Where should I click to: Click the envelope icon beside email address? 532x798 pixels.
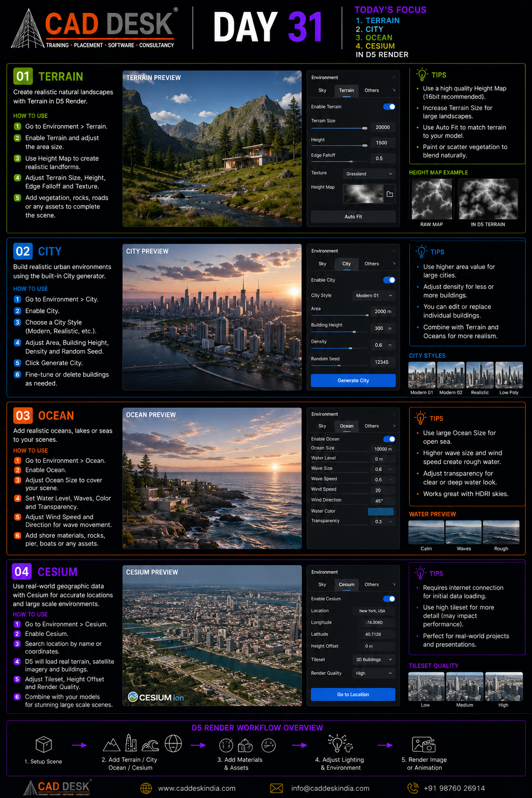point(277,788)
